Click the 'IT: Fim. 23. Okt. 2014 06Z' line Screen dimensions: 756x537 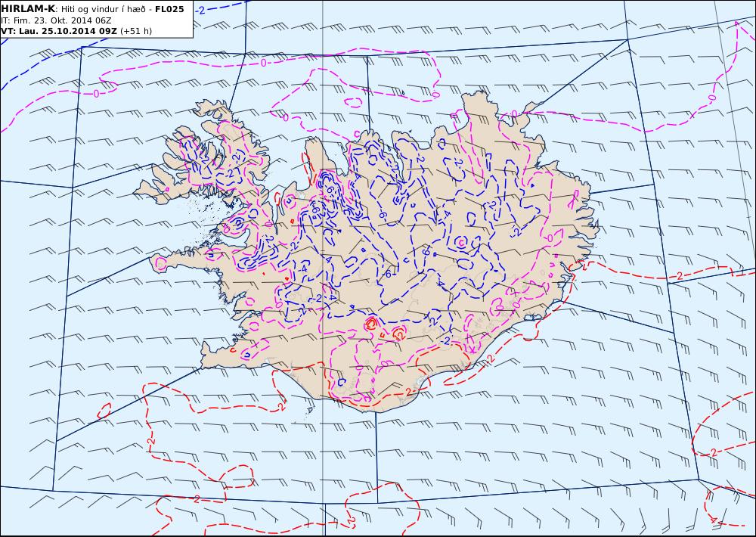[56, 20]
